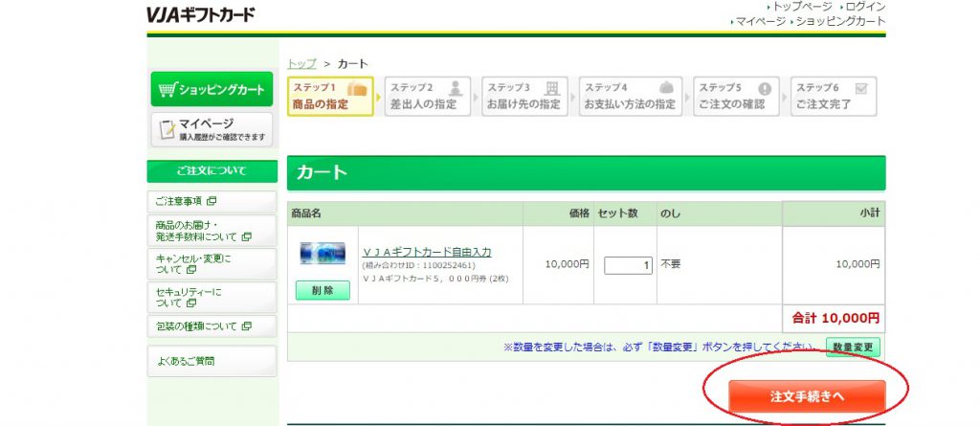Click the 削除 button
The image size is (980, 426).
point(323,290)
